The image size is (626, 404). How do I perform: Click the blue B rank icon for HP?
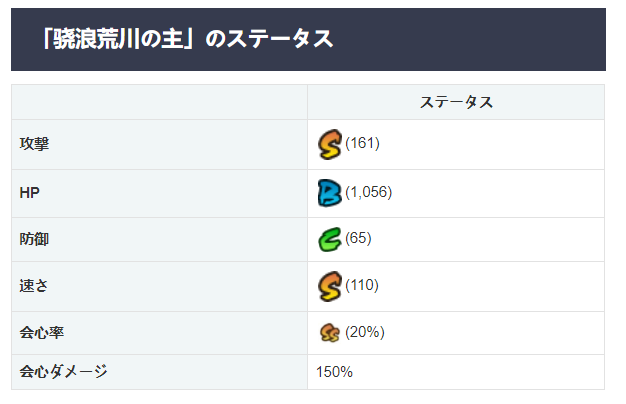coord(330,193)
